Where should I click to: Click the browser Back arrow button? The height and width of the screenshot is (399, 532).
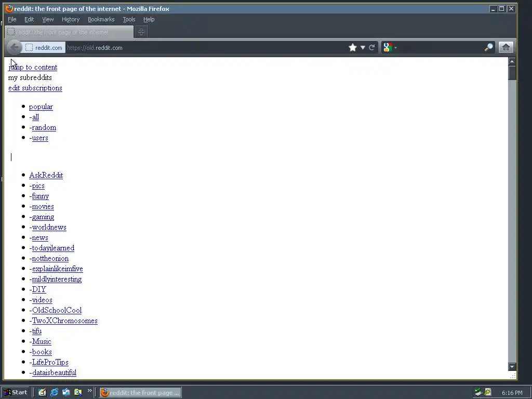point(14,47)
